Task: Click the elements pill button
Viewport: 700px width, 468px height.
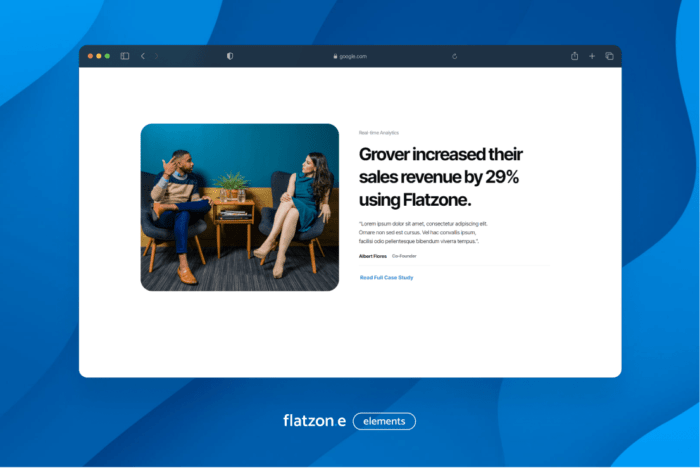Action: (384, 421)
